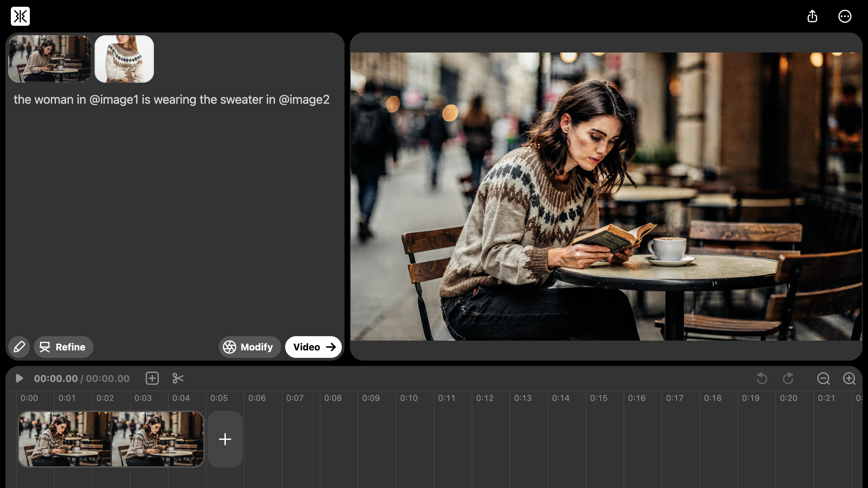
Task: Open the share export icon
Action: coord(812,16)
